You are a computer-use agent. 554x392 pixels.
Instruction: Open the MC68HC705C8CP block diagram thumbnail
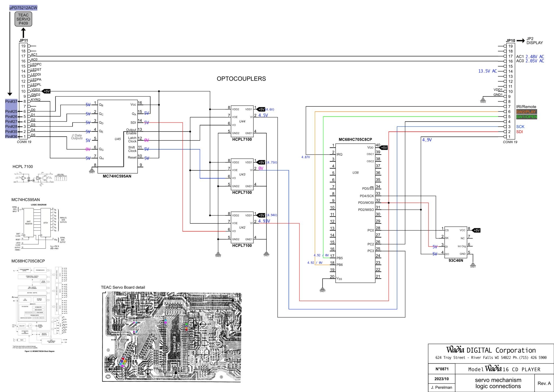39,309
